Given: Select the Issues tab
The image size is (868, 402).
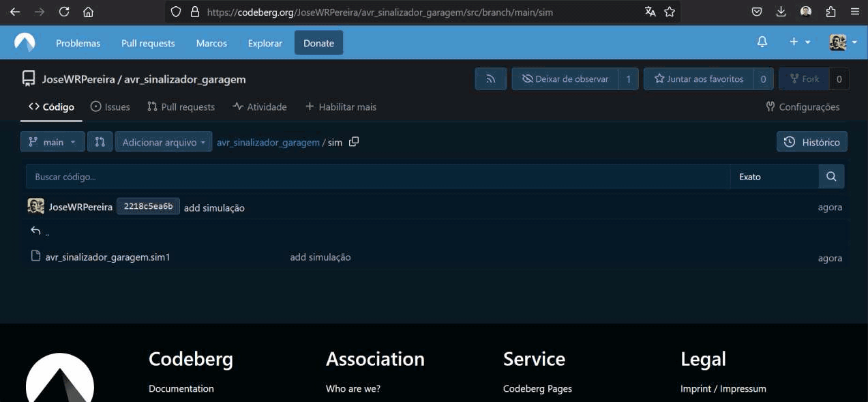Looking at the screenshot, I should 110,106.
